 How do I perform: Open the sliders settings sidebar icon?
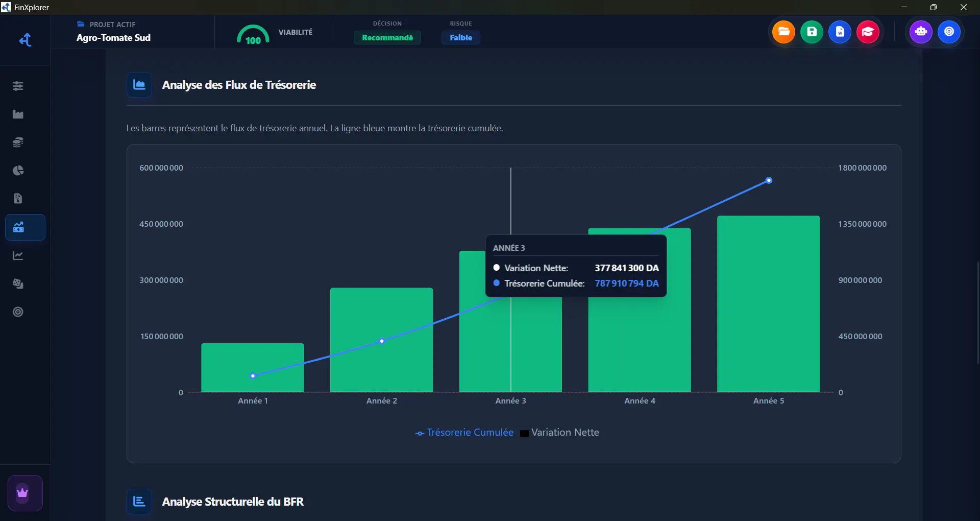18,86
